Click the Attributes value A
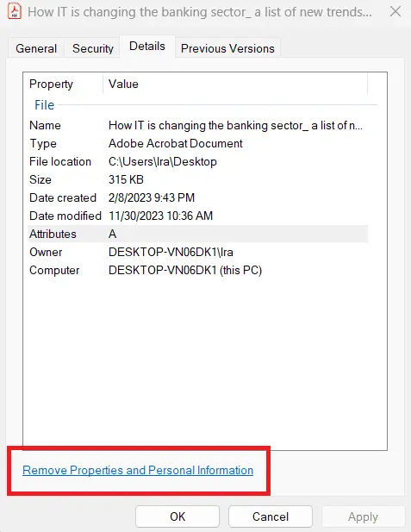 click(x=113, y=235)
